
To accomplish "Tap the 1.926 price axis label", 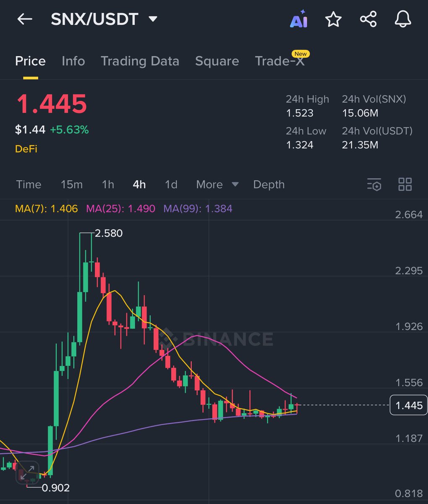I will pos(409,326).
